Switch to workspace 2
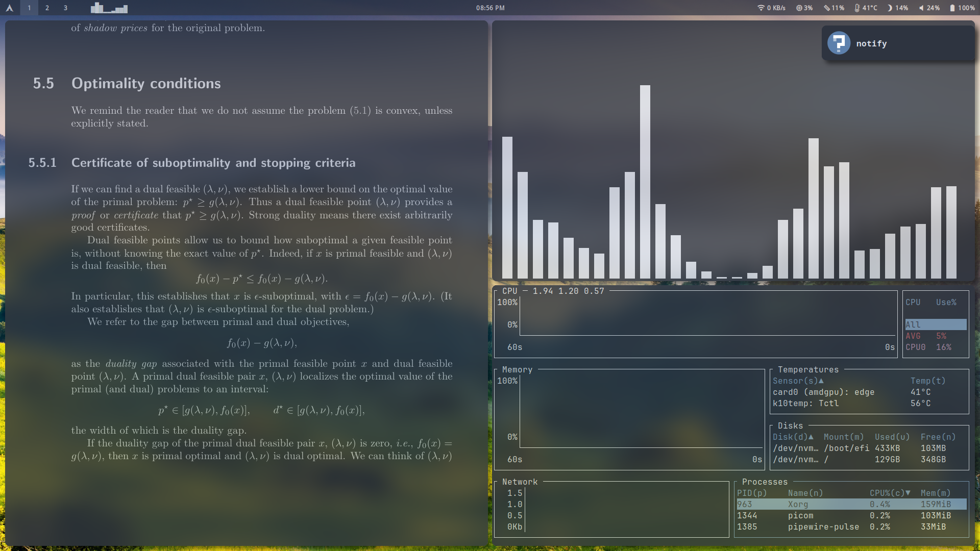 (x=47, y=8)
